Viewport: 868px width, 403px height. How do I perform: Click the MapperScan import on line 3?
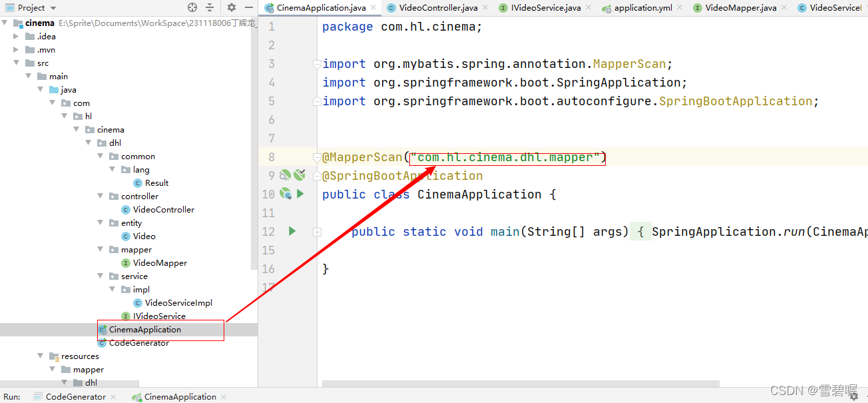pos(498,64)
